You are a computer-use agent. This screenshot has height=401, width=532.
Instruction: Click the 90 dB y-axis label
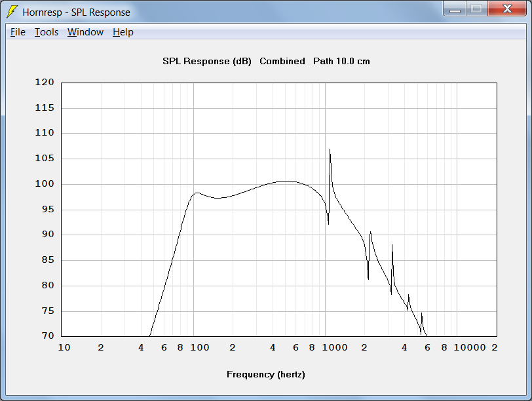point(48,234)
